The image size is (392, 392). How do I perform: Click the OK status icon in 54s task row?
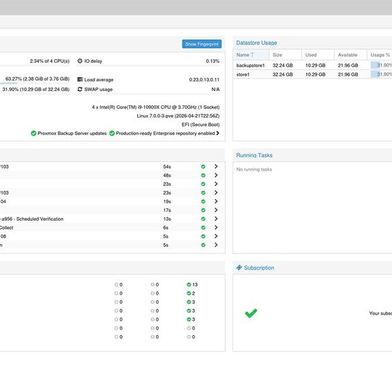203,167
